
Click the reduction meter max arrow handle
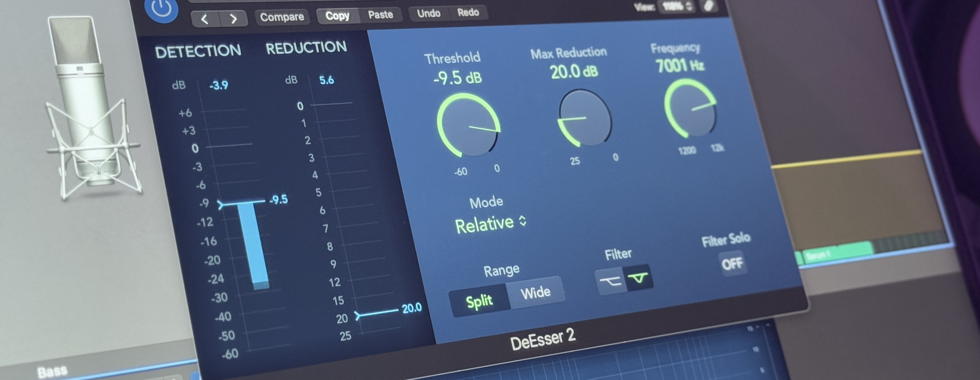pyautogui.click(x=358, y=316)
